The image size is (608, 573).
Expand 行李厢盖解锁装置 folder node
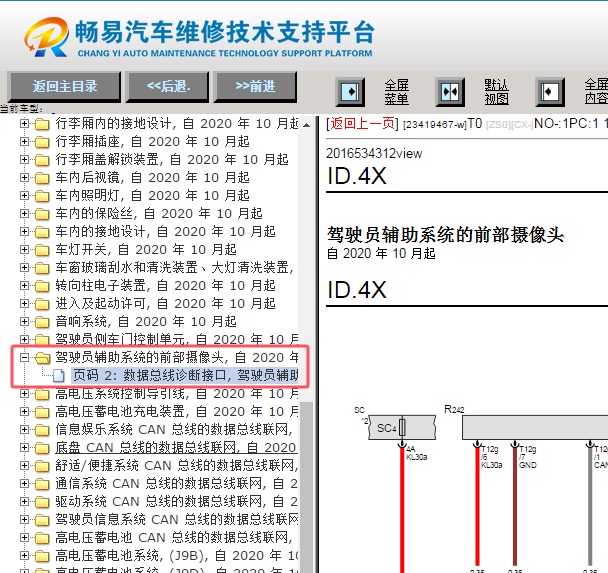24,160
